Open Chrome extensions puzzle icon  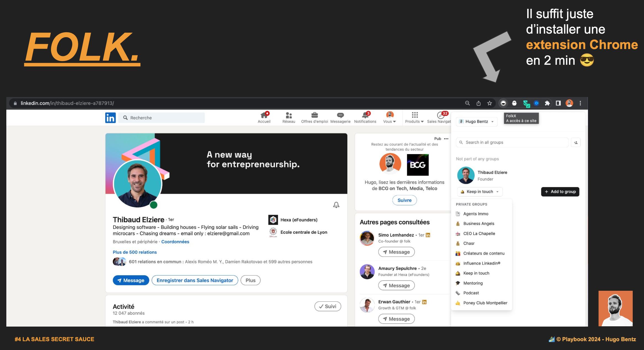click(547, 103)
